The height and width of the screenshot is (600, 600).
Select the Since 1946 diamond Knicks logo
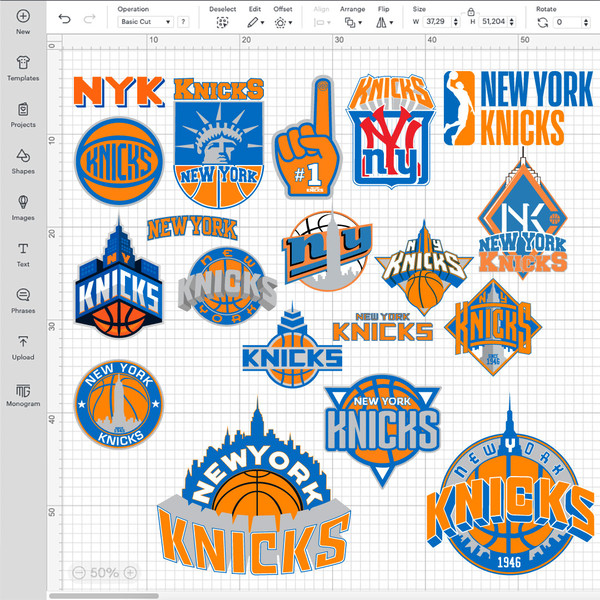tap(493, 327)
